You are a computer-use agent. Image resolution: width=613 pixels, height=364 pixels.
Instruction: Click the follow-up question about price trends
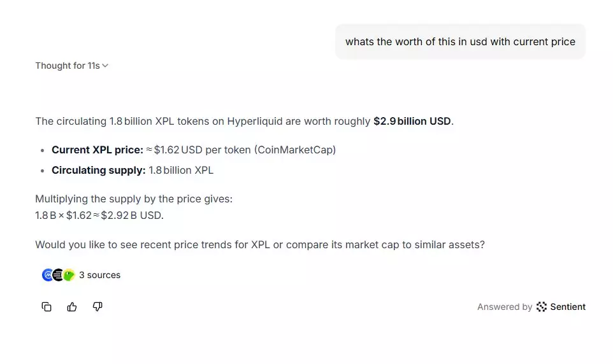260,244
